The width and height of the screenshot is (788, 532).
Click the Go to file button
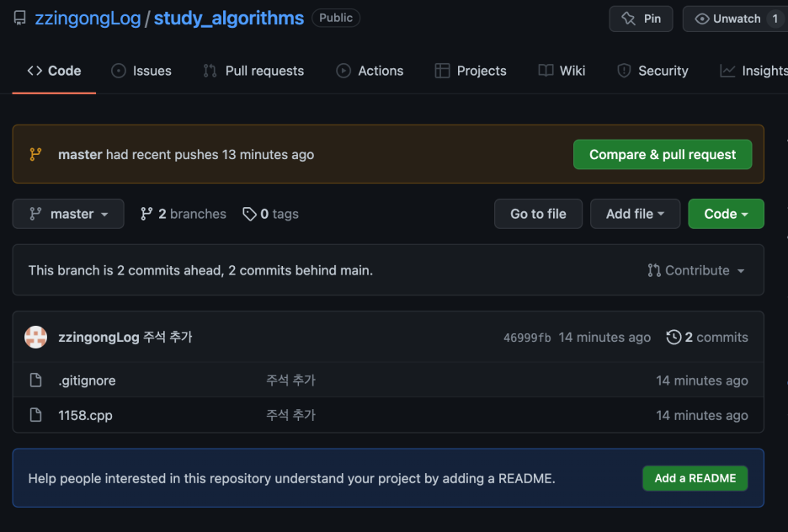(x=538, y=214)
